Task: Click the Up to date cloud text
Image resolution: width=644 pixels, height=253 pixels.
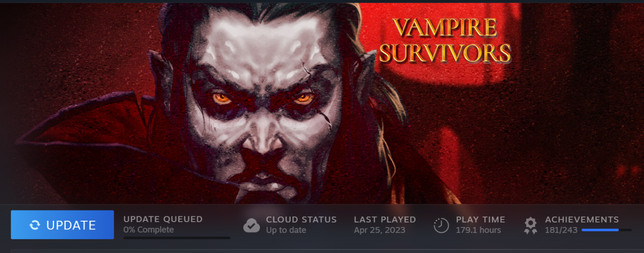Action: click(x=286, y=230)
